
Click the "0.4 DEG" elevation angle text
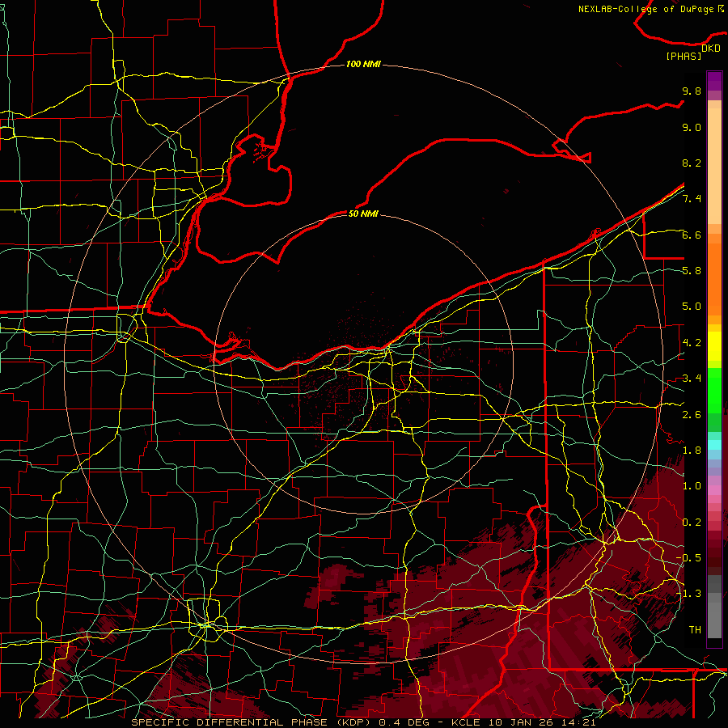pyautogui.click(x=404, y=722)
